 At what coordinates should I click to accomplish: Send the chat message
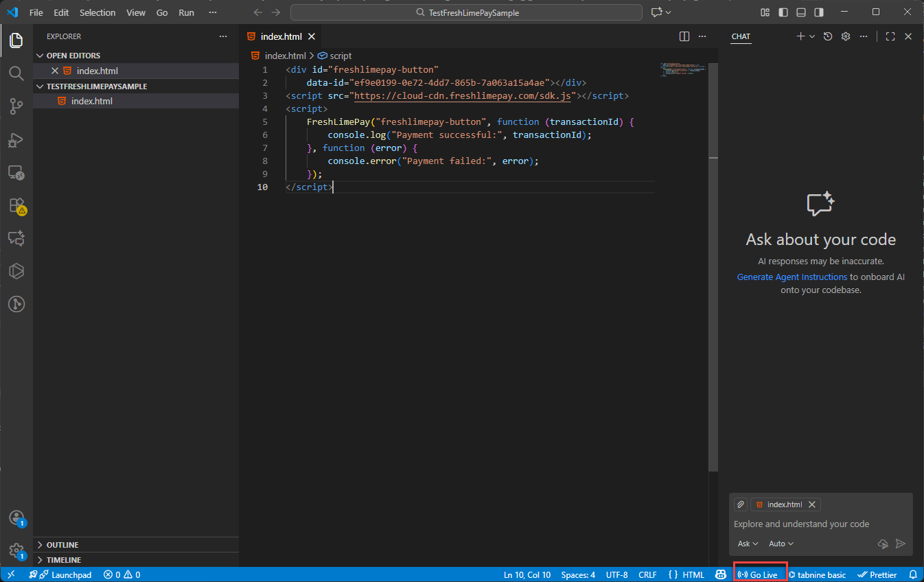pyautogui.click(x=901, y=544)
